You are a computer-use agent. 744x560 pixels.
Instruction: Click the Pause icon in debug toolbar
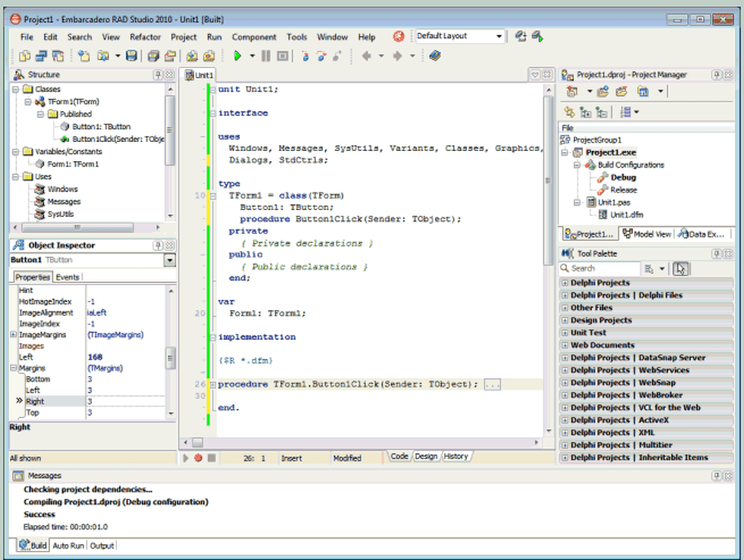coord(266,56)
